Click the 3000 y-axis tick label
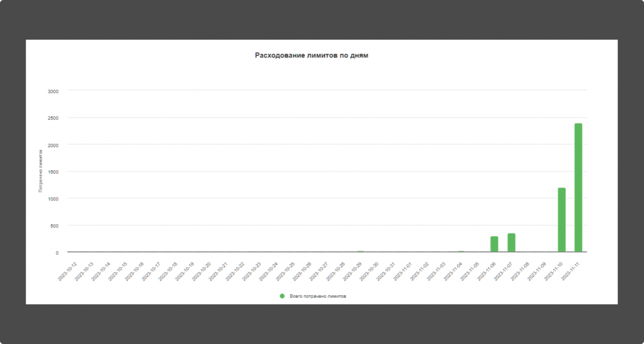Image resolution: width=644 pixels, height=344 pixels. 53,91
